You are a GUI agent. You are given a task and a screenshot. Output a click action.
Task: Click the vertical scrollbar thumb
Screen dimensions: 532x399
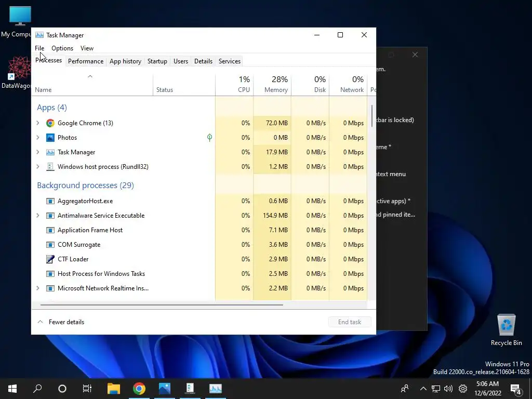tap(372, 116)
